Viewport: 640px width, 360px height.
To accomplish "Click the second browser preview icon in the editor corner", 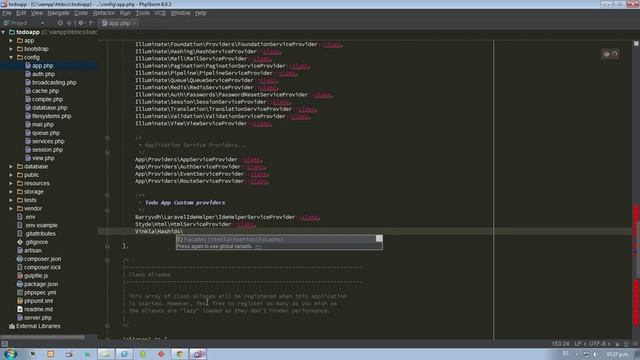I will (x=615, y=54).
